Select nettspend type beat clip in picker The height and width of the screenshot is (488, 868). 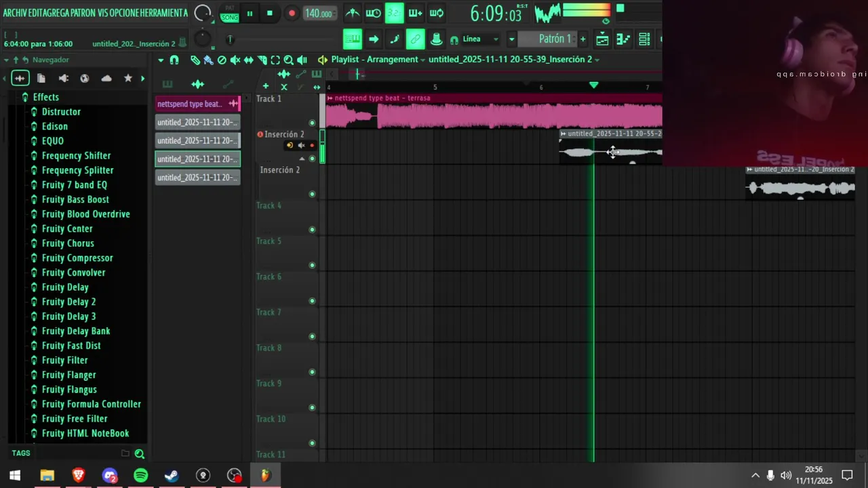point(197,104)
